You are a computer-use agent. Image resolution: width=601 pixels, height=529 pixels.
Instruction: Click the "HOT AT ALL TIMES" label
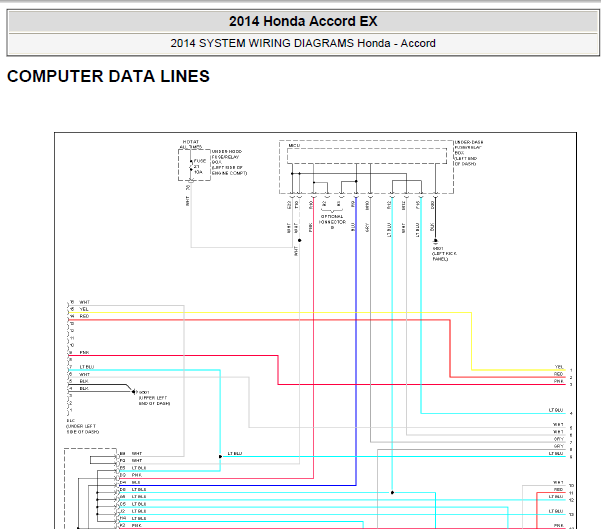point(190,145)
